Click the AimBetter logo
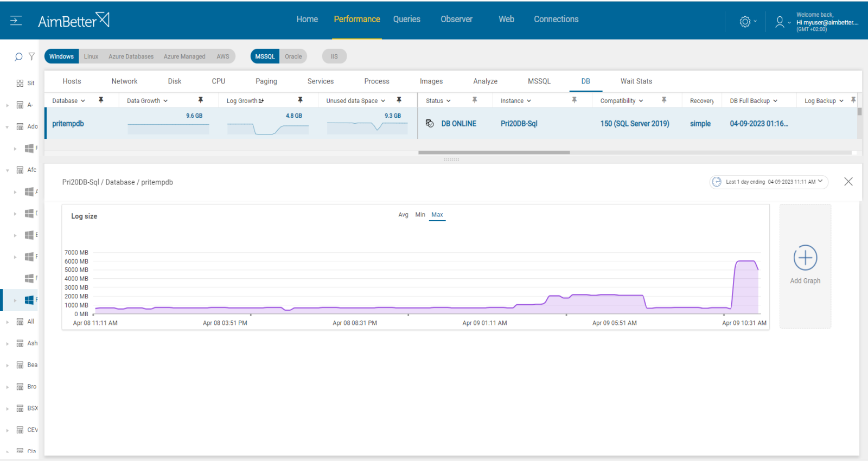Image resolution: width=868 pixels, height=461 pixels. coord(74,20)
